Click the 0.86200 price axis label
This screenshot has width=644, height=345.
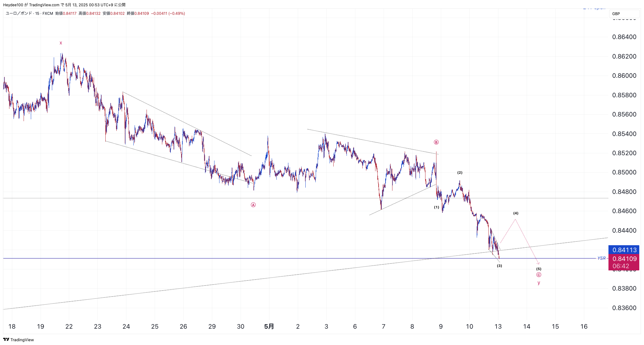pyautogui.click(x=624, y=56)
